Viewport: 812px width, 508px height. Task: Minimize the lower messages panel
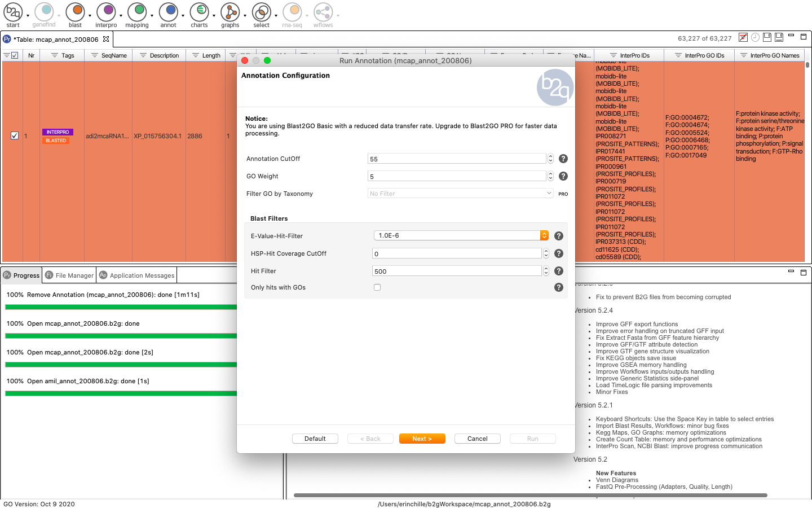[791, 271]
